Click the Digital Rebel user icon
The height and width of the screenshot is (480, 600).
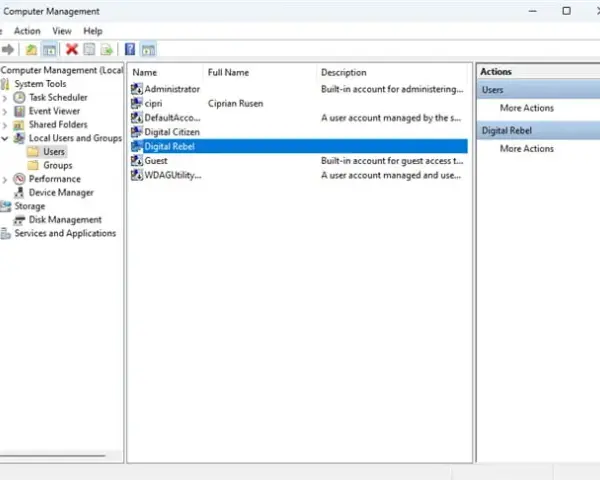point(137,146)
